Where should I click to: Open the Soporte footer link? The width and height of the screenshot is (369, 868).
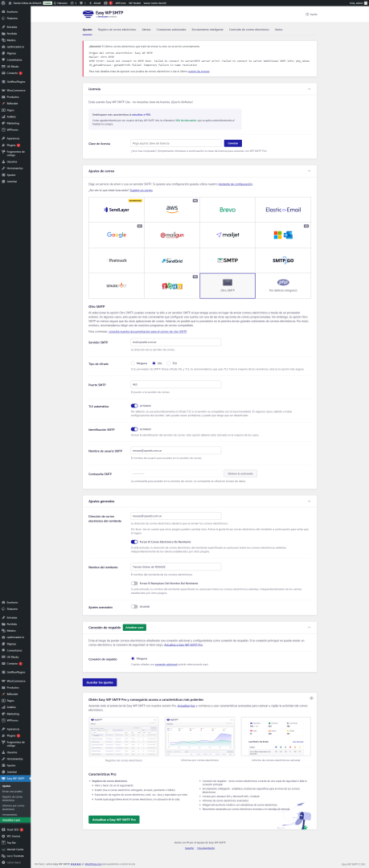coord(189,848)
